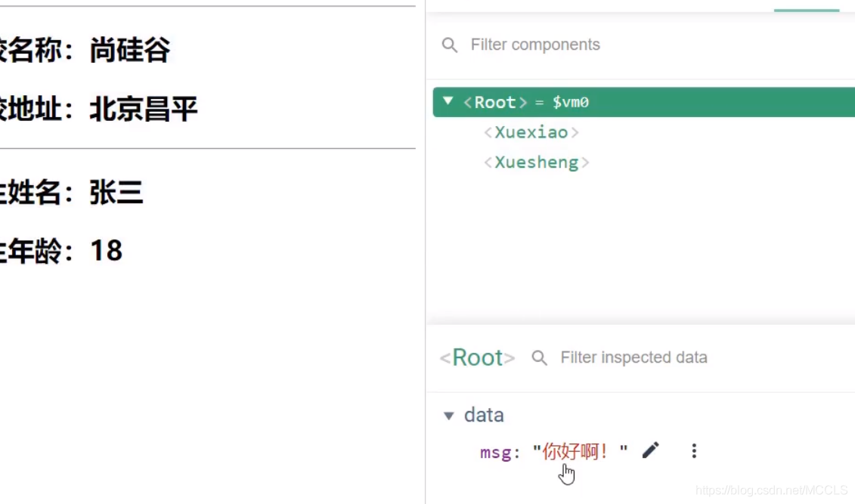Collapse the data section triangle
Viewport: 855px width, 504px height.
(449, 416)
